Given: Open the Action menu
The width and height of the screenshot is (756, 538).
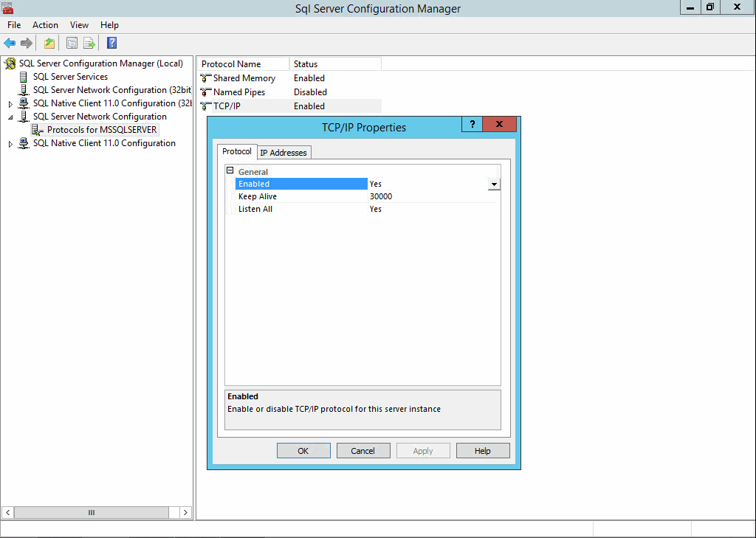Looking at the screenshot, I should 45,25.
